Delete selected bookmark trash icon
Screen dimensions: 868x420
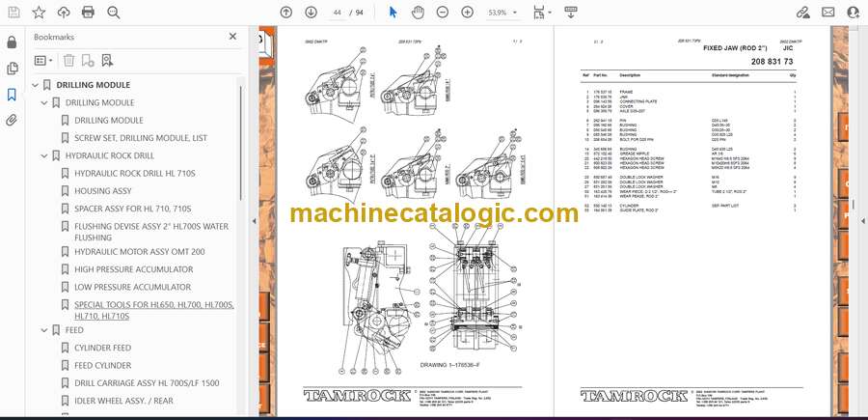tap(68, 61)
